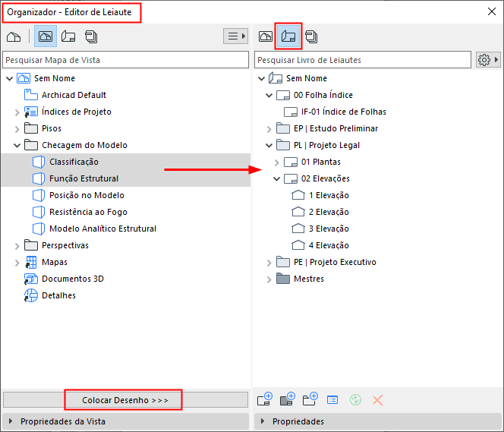This screenshot has width=504, height=432.
Task: Expand Índices de Projeto folder
Action: [x=17, y=112]
